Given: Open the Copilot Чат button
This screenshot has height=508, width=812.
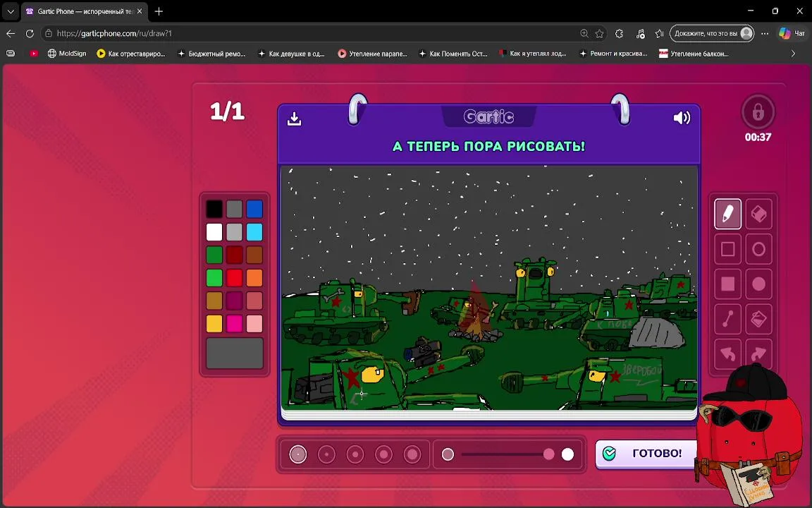Looking at the screenshot, I should [x=792, y=33].
